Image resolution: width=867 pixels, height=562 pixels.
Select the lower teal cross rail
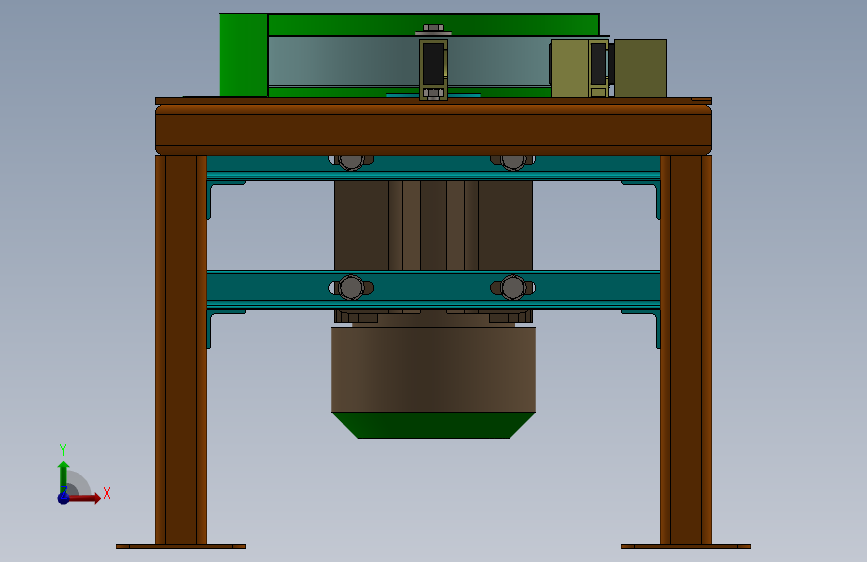(434, 289)
